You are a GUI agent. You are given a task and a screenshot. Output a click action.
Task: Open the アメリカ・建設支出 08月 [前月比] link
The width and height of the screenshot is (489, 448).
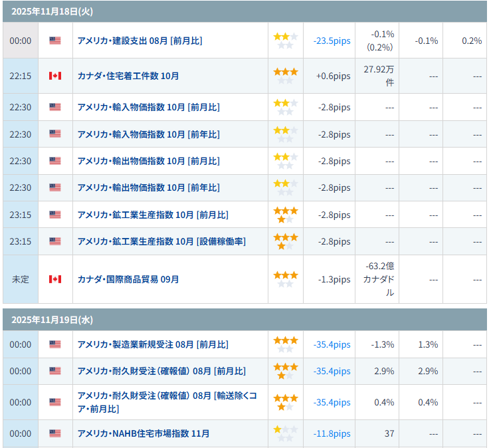coord(140,41)
